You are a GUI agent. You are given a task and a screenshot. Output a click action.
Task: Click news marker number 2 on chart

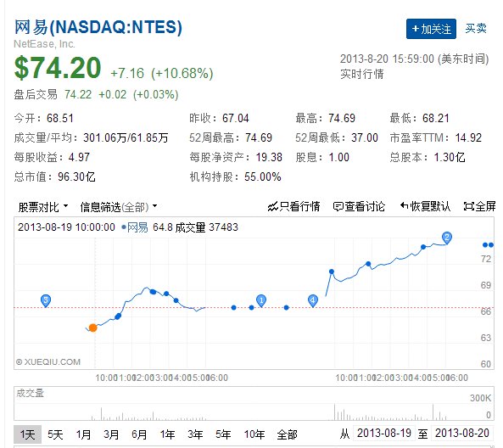tap(447, 238)
